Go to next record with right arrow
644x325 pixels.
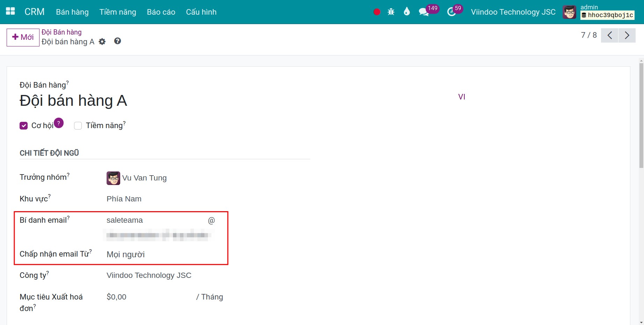[x=627, y=35]
